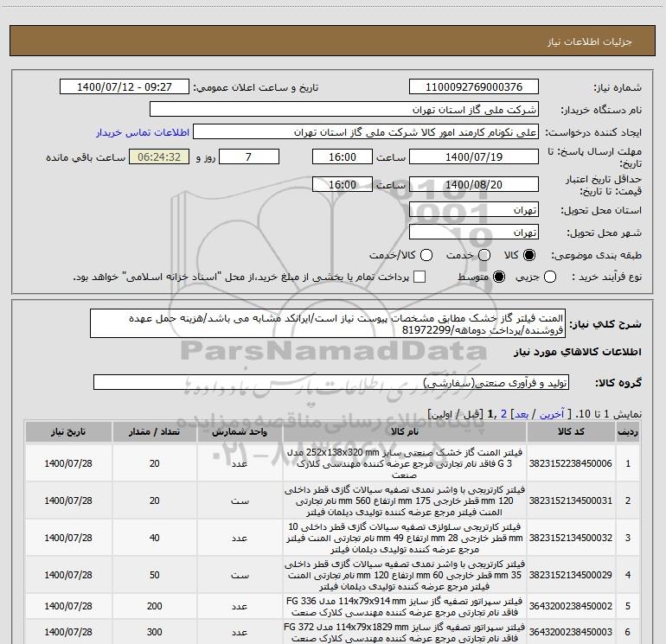Select item code 364320023845​0003
The image size is (666, 644).
click(x=571, y=632)
